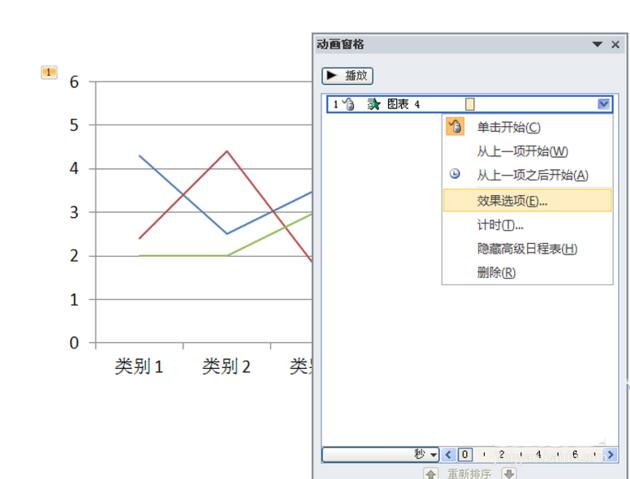630x479 pixels.
Task: Click the move-up reorder arrow
Action: (430, 474)
